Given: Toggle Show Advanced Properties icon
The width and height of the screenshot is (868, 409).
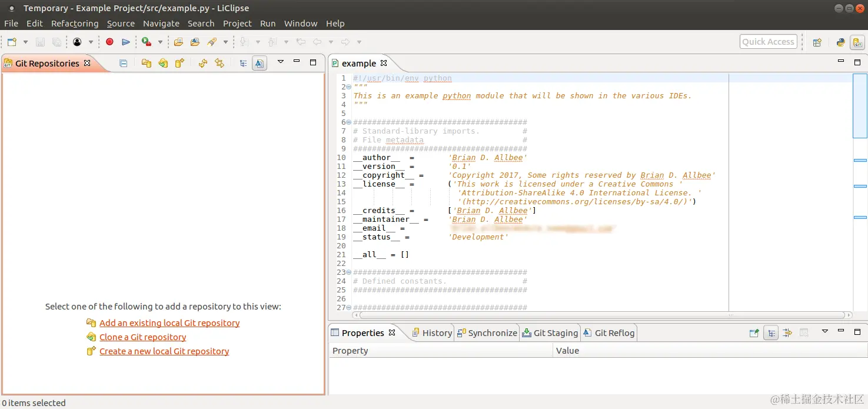Looking at the screenshot, I should click(787, 332).
